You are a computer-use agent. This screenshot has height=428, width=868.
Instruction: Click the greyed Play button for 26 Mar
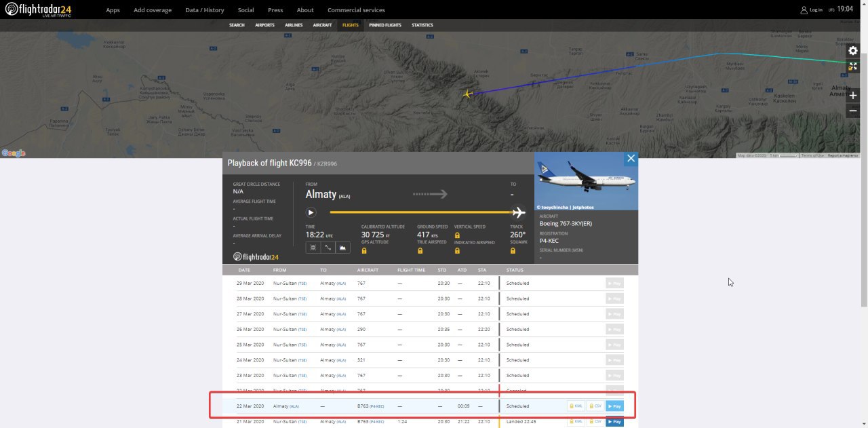[x=614, y=330]
